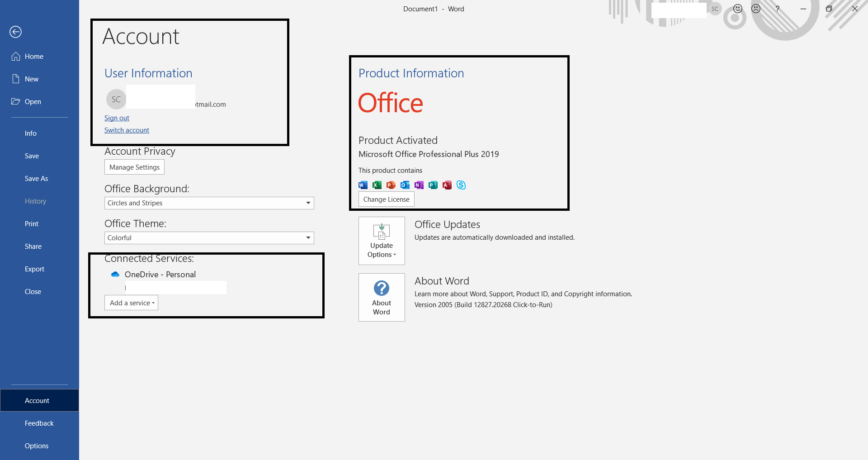Click the Sign out link

(117, 118)
